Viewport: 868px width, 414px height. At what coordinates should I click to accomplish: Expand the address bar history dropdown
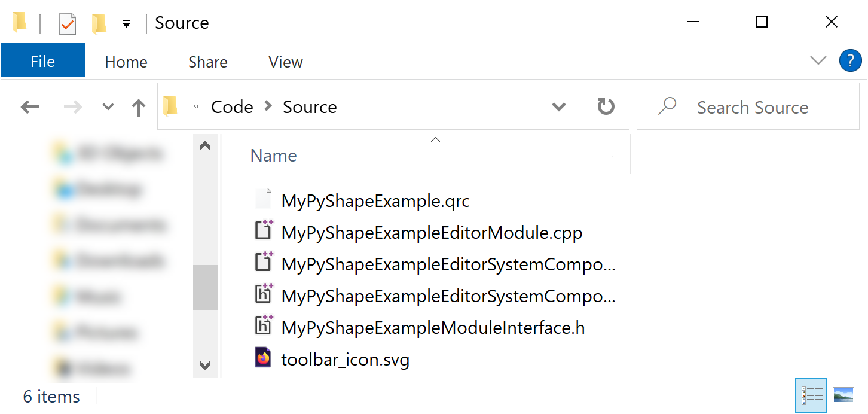[x=559, y=107]
